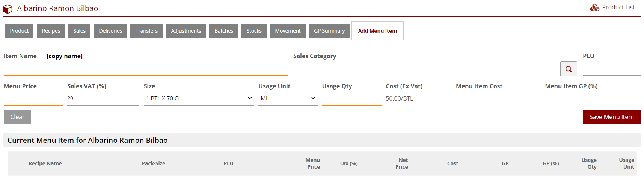View the Batches tab

(x=223, y=31)
